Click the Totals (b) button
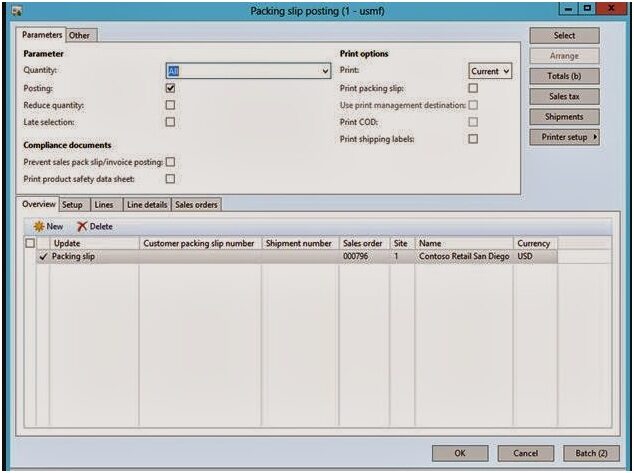Image resolution: width=634 pixels, height=473 pixels. tap(564, 76)
